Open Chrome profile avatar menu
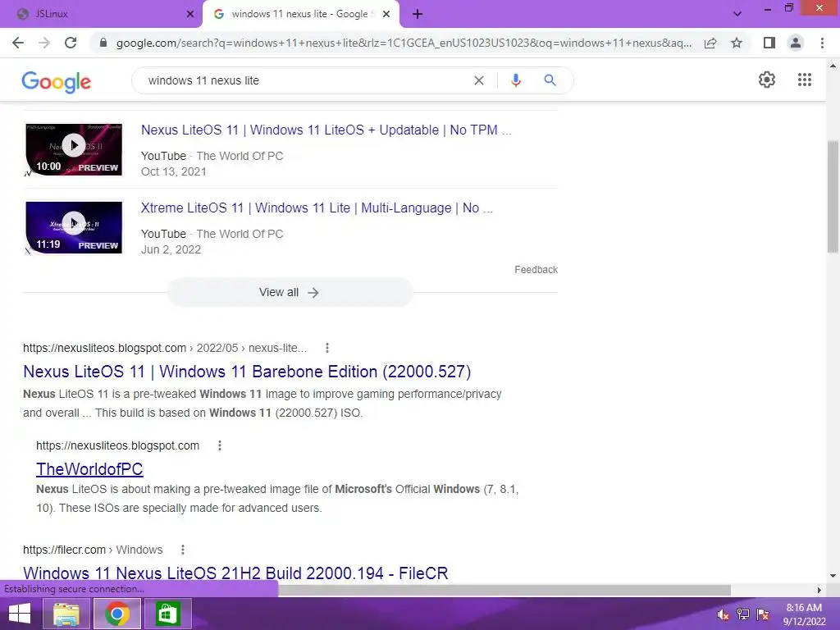This screenshot has height=630, width=840. 796,43
